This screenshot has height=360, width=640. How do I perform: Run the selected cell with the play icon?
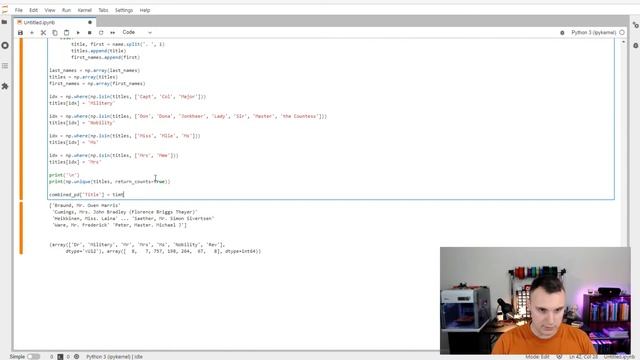78,33
